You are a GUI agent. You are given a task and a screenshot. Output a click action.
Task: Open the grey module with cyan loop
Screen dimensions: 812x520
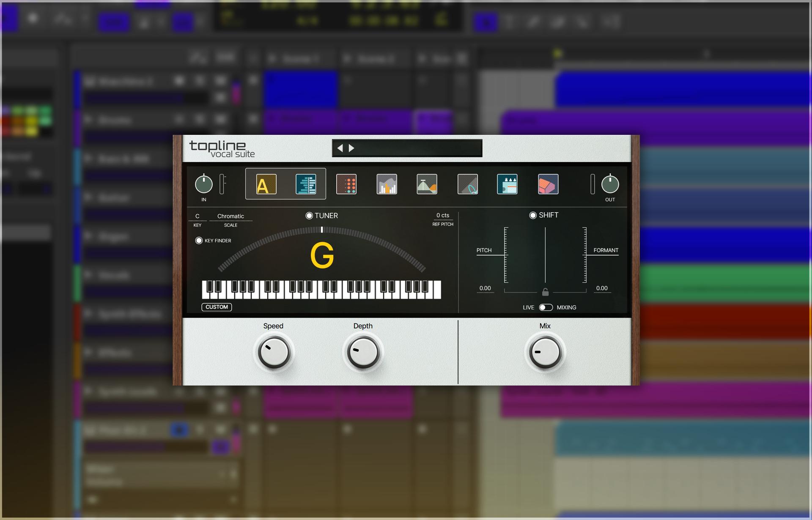(468, 184)
